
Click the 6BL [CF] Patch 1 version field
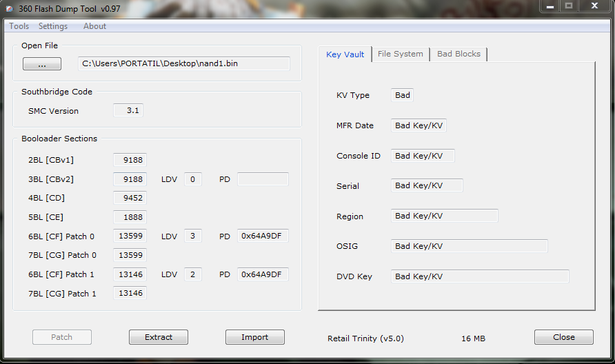[130, 274]
